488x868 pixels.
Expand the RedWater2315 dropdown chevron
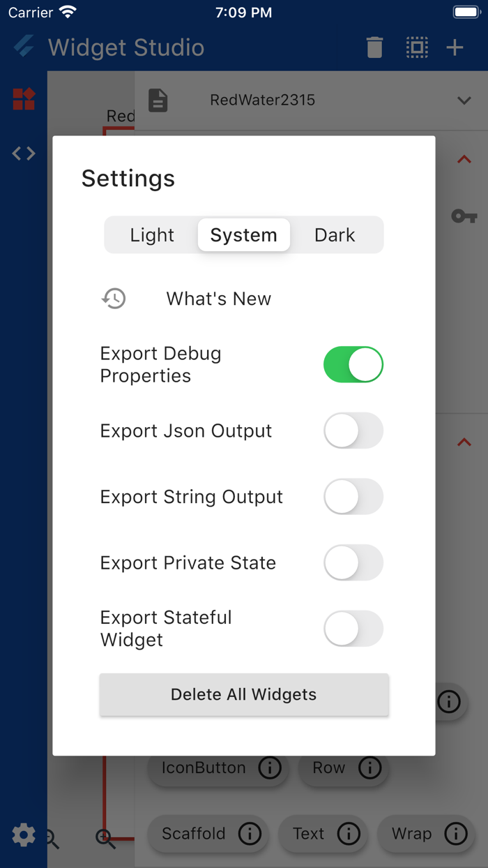click(x=464, y=100)
